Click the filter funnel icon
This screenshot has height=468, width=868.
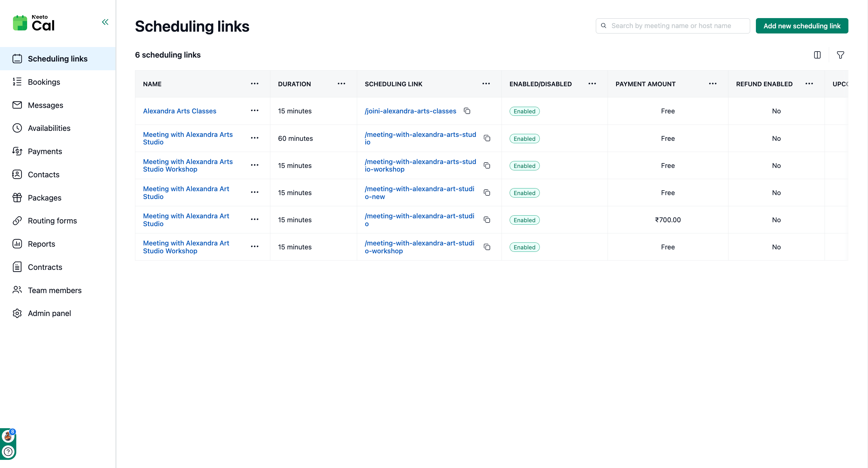point(840,55)
